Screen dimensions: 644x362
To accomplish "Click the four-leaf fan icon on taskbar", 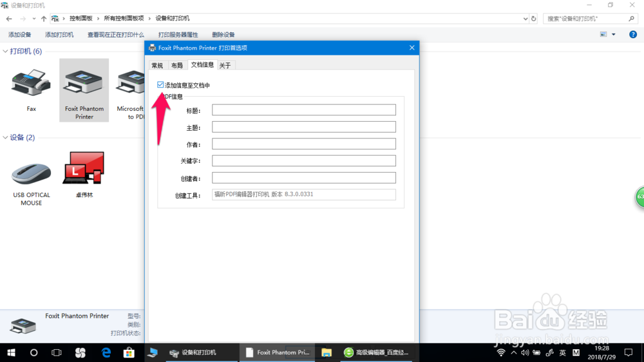I will [80, 352].
